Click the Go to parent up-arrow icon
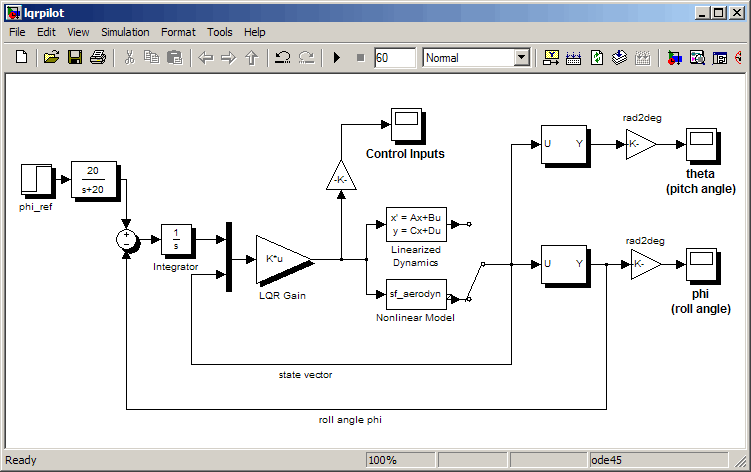 252,58
